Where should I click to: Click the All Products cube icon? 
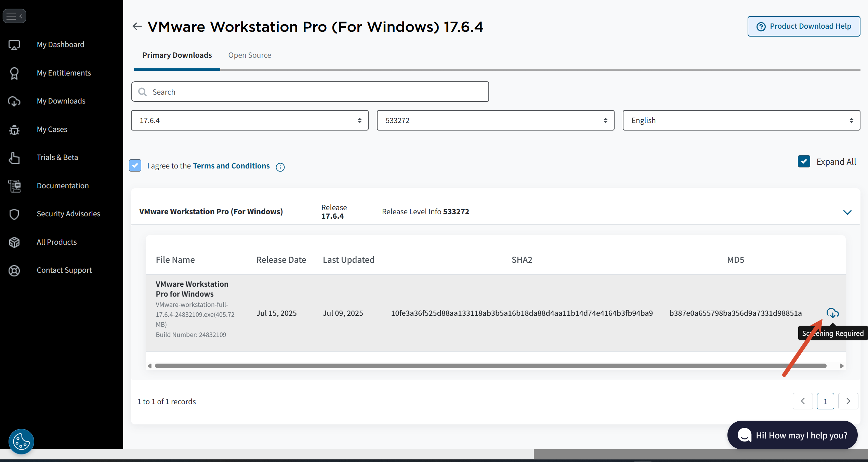[x=14, y=242]
